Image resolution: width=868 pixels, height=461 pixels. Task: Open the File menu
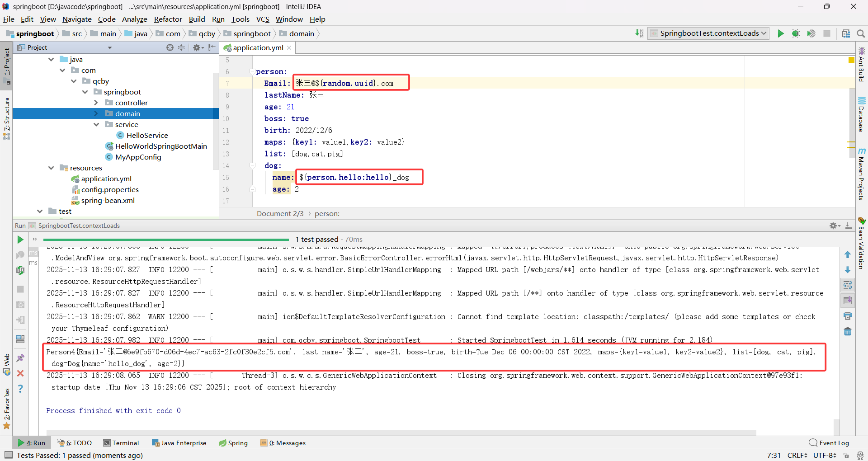pos(9,19)
